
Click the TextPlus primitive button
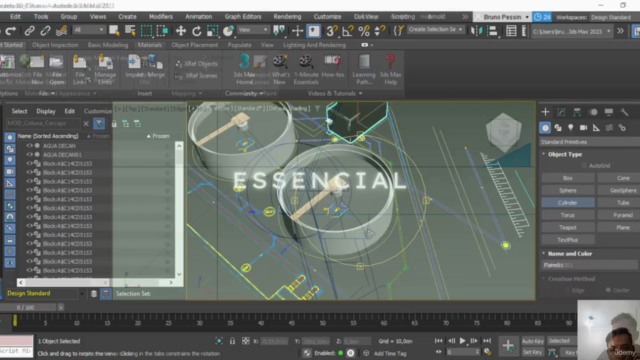coord(568,240)
